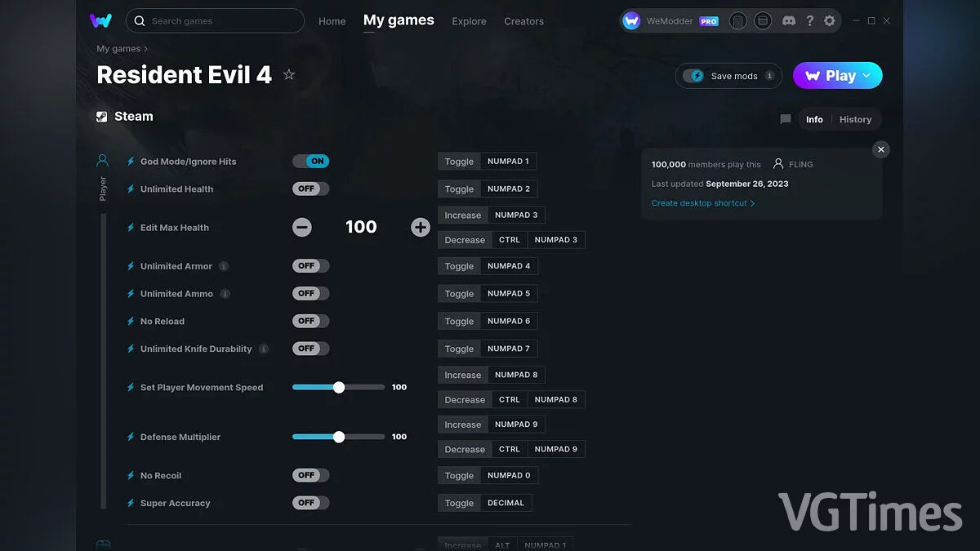980x551 pixels.
Task: Switch to Info tab
Action: [814, 119]
